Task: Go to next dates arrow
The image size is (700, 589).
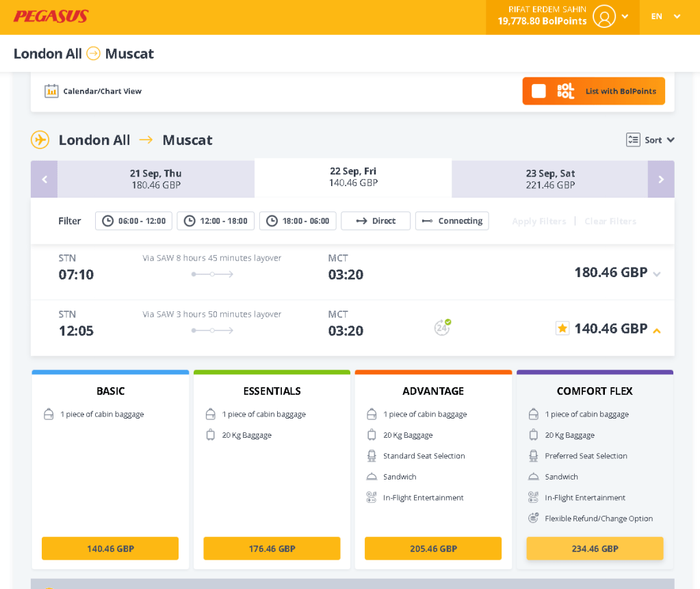Action: 661,179
